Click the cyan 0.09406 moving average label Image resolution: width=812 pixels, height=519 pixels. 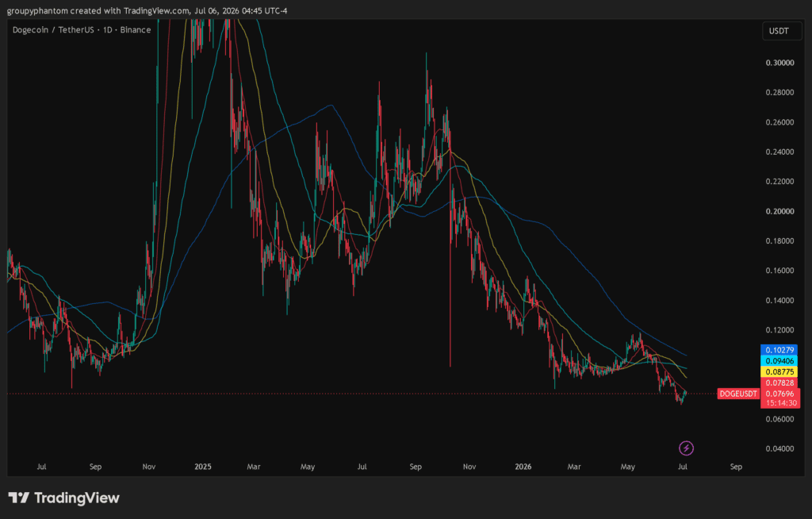click(x=779, y=361)
